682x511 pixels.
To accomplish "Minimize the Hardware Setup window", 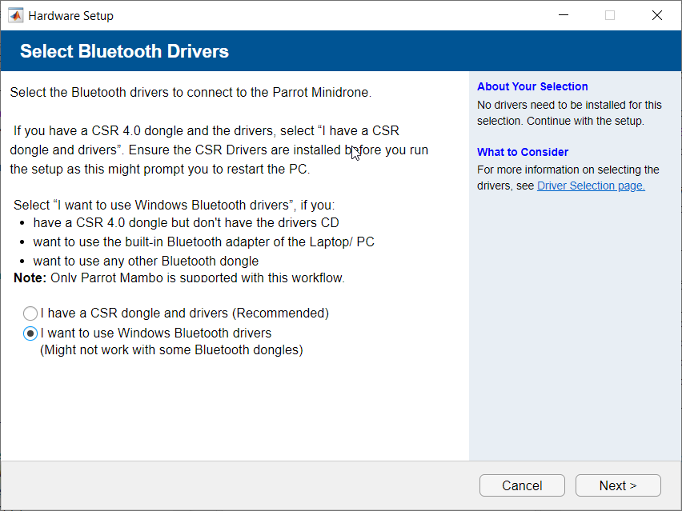I will (x=563, y=15).
